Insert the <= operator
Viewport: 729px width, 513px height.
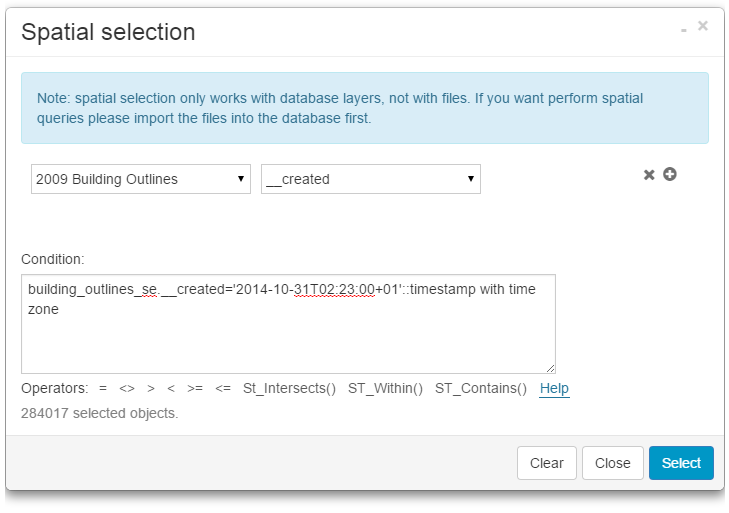coord(223,389)
